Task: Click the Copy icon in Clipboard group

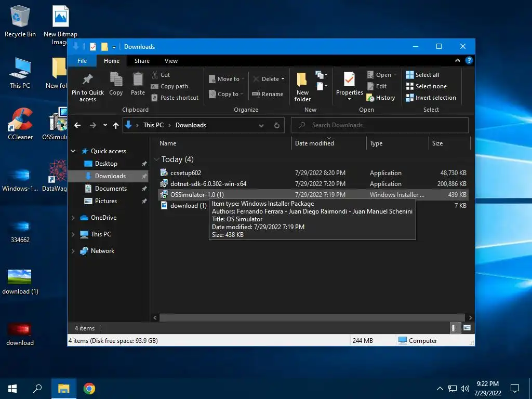Action: pyautogui.click(x=116, y=79)
